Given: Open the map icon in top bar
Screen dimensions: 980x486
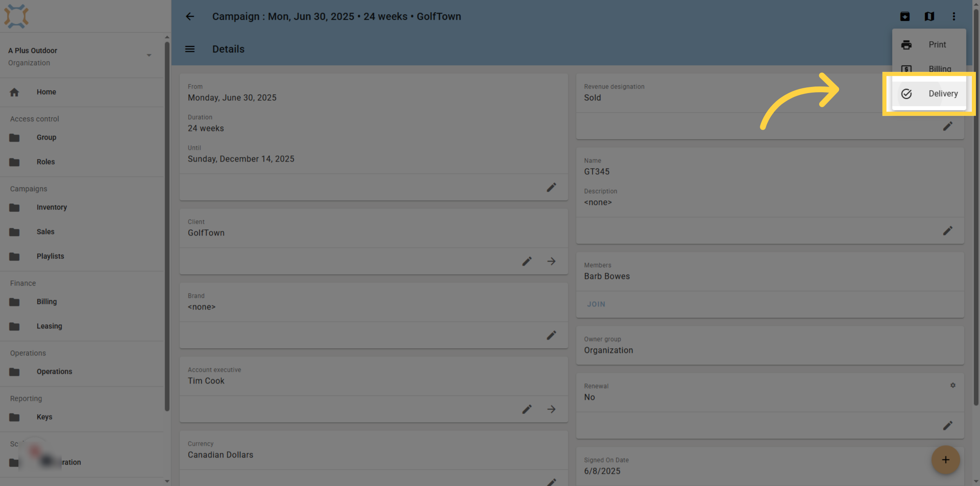Looking at the screenshot, I should tap(929, 16).
